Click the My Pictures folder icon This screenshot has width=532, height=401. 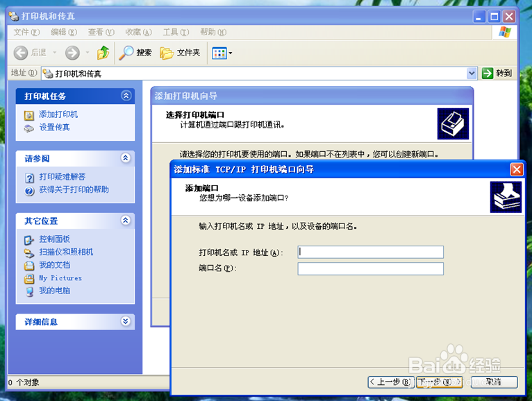pyautogui.click(x=29, y=279)
